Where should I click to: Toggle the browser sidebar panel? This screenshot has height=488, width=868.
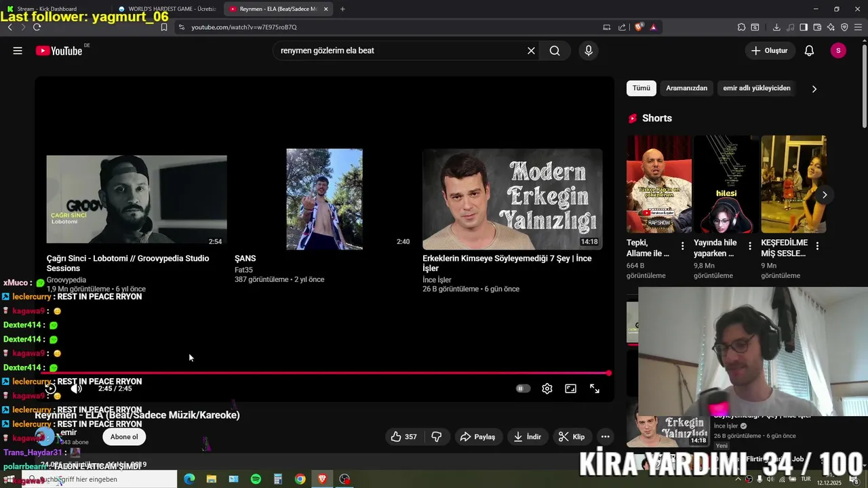[804, 27]
